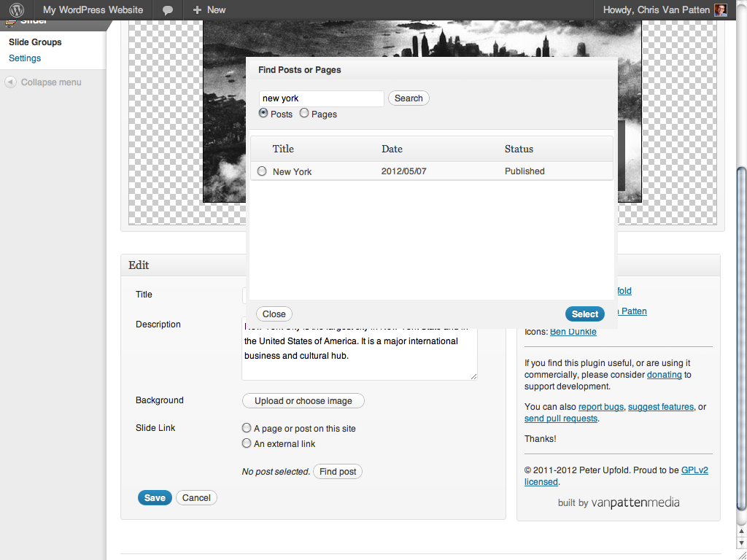Viewport: 747px width, 560px height.
Task: Click the 'New York' result title
Action: [292, 171]
